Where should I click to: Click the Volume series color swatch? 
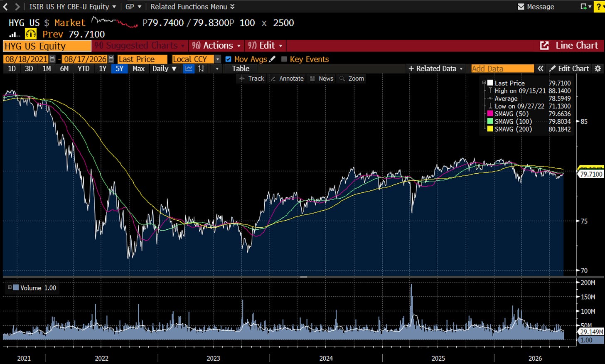click(x=16, y=287)
